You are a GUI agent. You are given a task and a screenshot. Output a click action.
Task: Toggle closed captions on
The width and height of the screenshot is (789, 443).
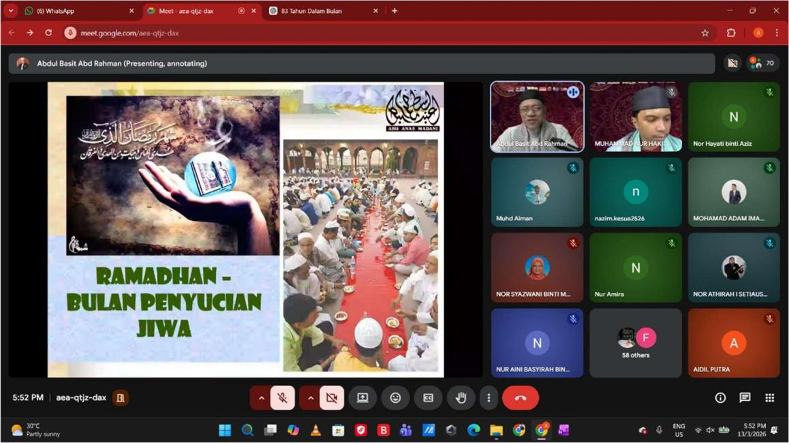pyautogui.click(x=428, y=398)
